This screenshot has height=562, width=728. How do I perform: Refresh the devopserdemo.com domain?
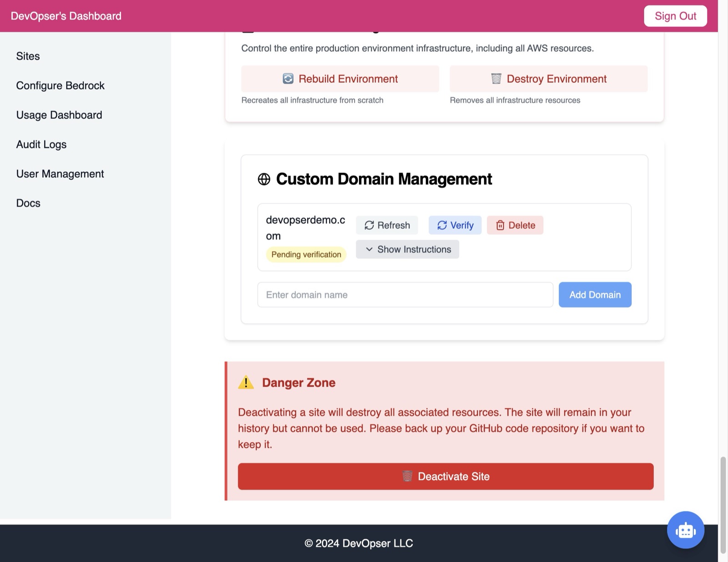coord(387,225)
